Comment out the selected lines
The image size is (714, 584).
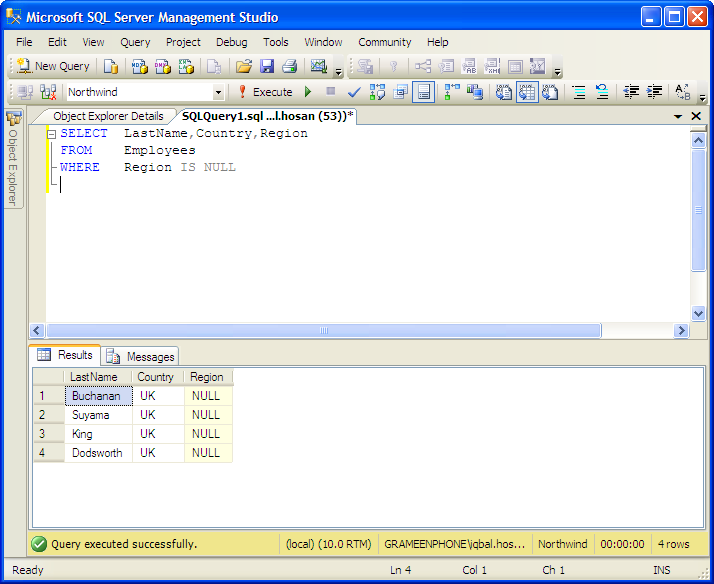(x=579, y=92)
